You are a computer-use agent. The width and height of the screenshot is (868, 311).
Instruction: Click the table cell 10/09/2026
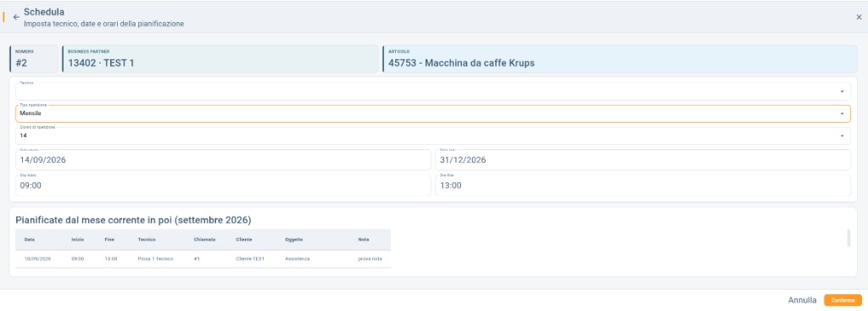37,259
